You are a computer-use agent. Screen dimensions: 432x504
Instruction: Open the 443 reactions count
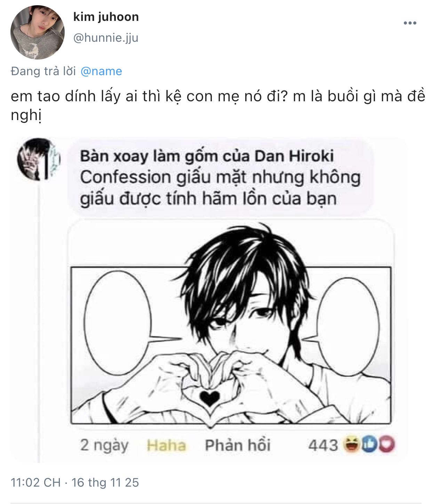click(323, 445)
